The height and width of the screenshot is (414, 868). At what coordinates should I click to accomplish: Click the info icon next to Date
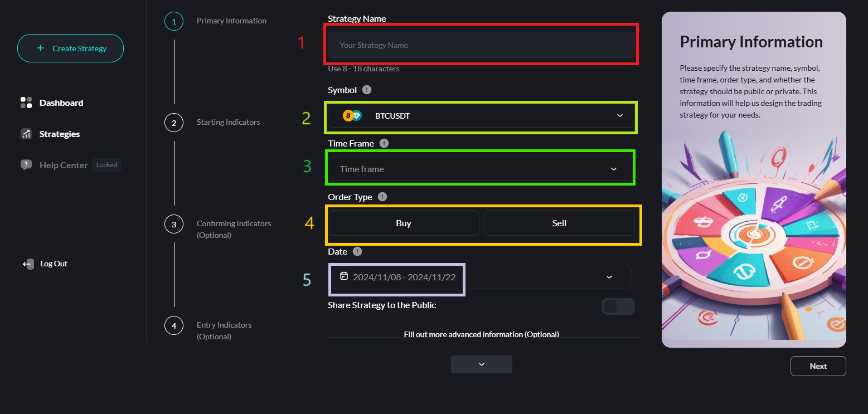pyautogui.click(x=357, y=251)
